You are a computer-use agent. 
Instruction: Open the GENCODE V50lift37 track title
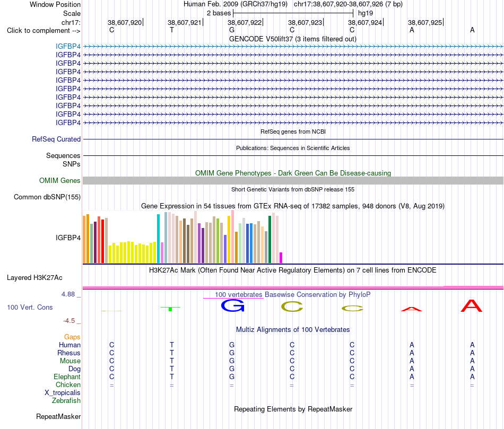click(292, 39)
